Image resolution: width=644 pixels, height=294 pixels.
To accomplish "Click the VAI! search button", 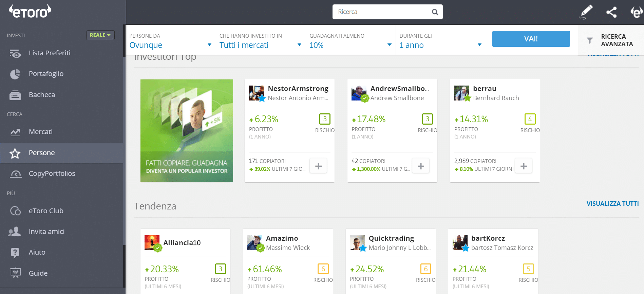I will click(x=531, y=39).
